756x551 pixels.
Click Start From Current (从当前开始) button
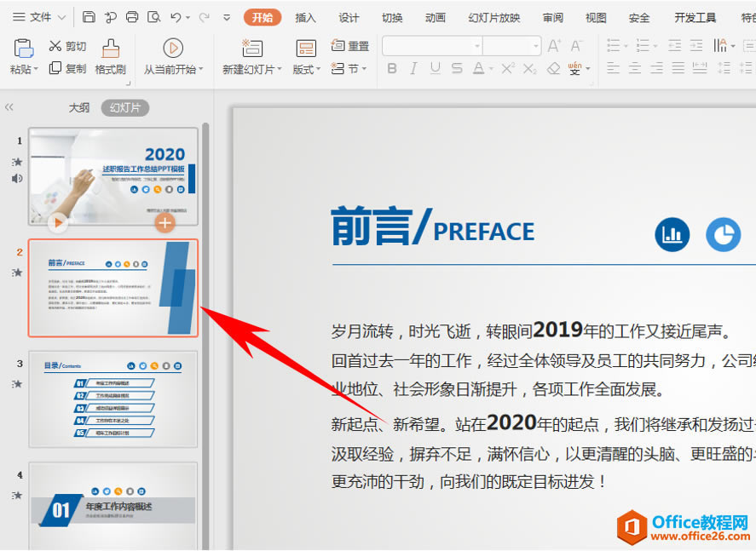(x=173, y=57)
